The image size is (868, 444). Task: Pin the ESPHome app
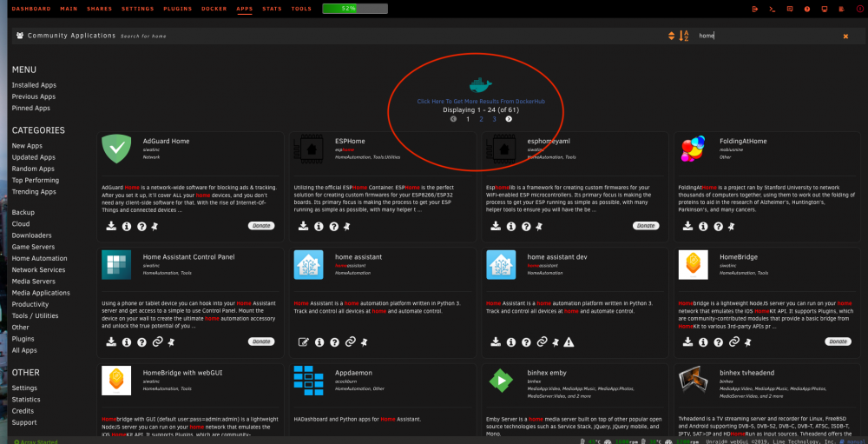[347, 226]
